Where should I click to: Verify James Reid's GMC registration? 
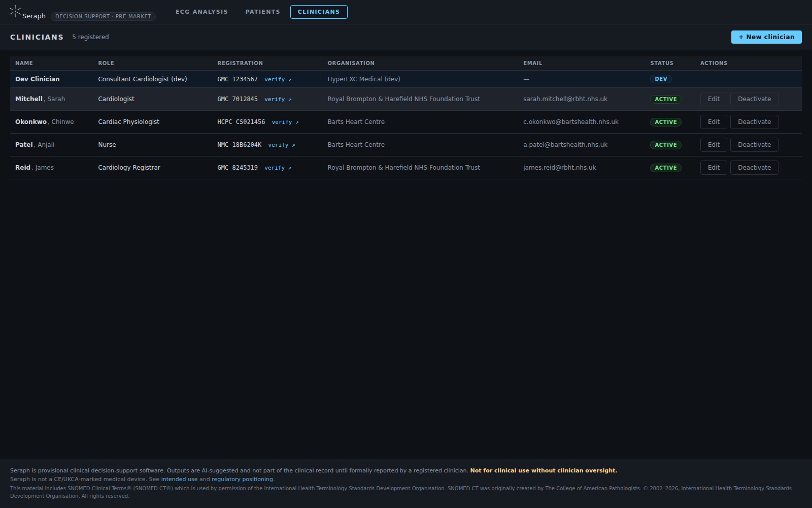tap(278, 168)
